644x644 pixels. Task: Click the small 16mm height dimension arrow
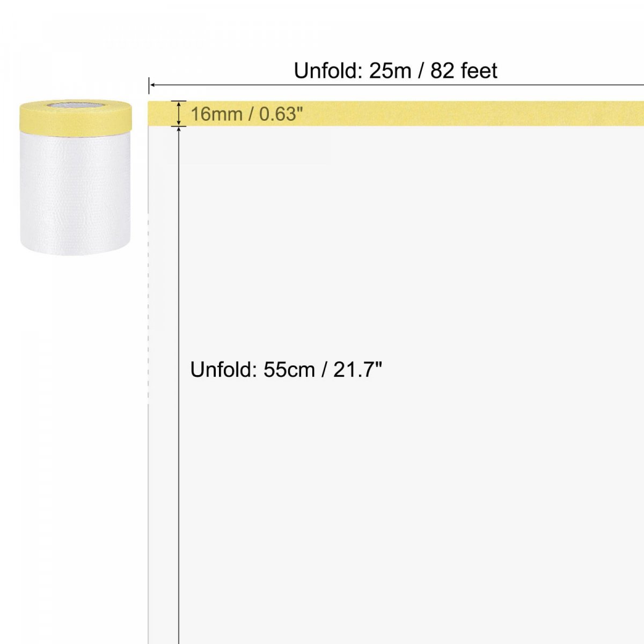(x=179, y=114)
